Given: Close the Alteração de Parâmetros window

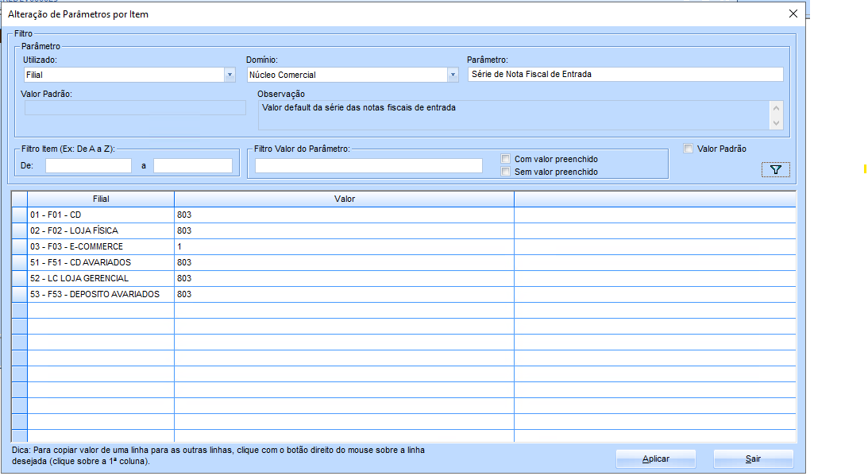Looking at the screenshot, I should point(793,14).
